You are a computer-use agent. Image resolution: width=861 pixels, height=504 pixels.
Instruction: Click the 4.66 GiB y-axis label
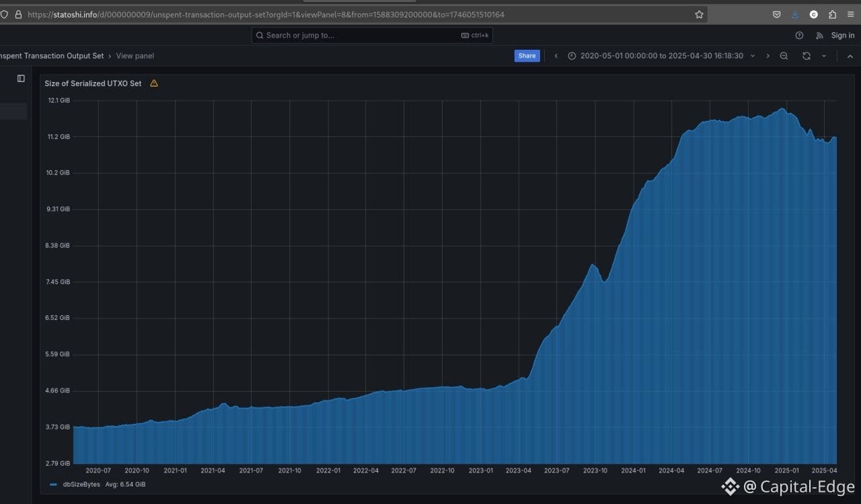(59, 390)
